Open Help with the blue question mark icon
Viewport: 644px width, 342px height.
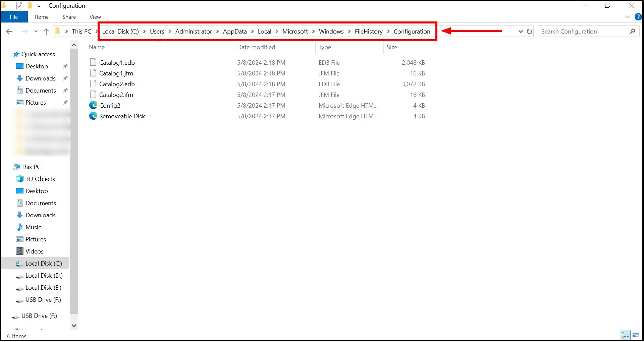point(638,17)
